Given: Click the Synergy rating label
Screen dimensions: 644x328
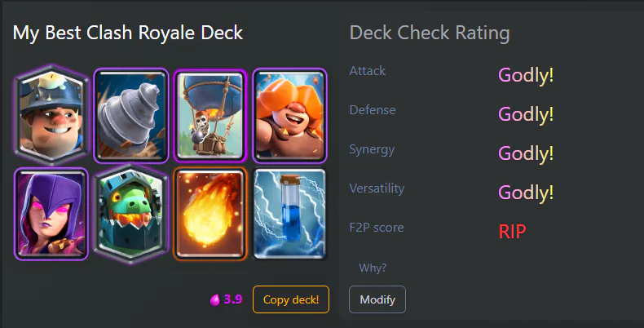Looking at the screenshot, I should [x=372, y=149].
